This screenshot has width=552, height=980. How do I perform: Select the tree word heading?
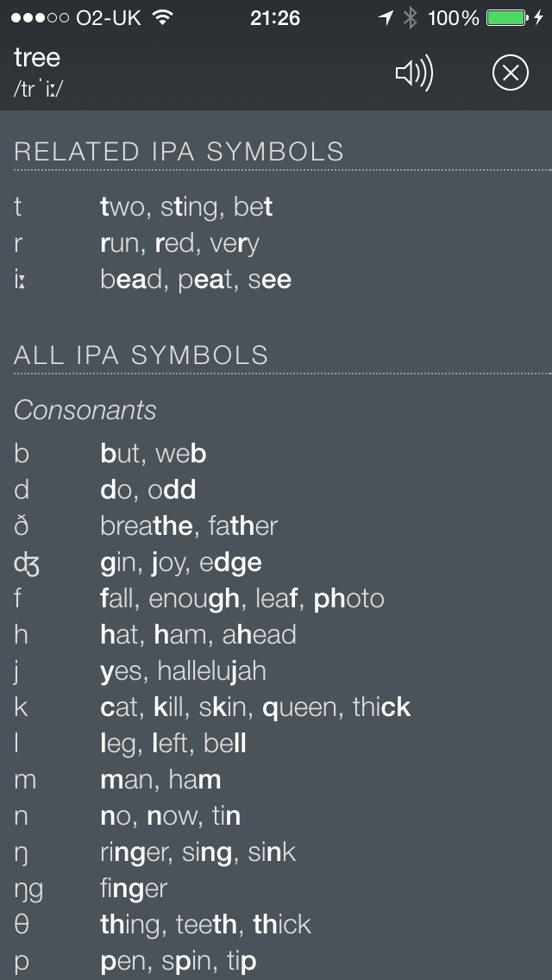[x=37, y=58]
